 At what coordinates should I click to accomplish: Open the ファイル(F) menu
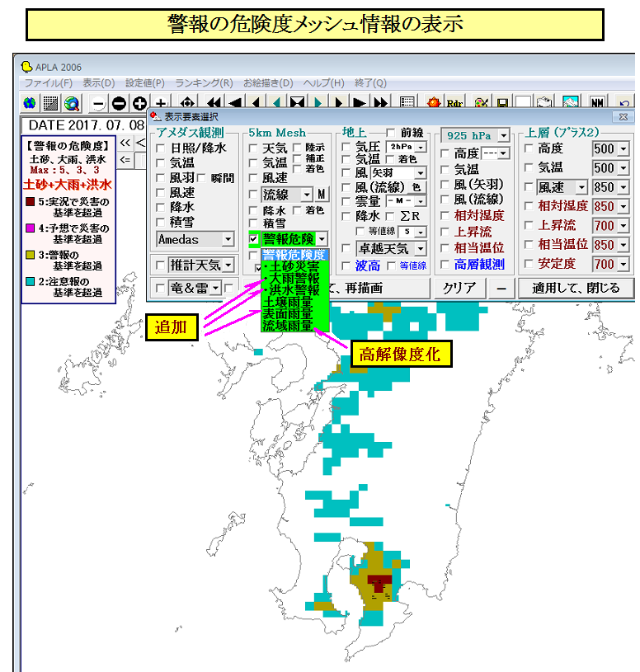pyautogui.click(x=49, y=82)
